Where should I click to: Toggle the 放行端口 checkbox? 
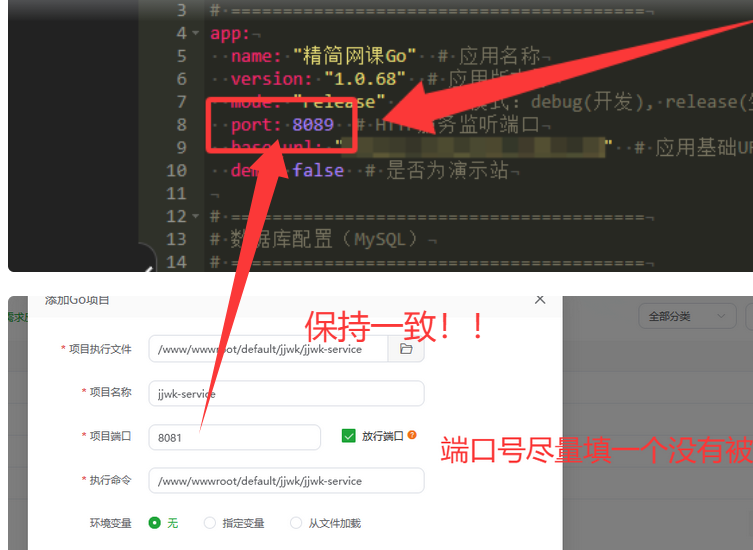(348, 436)
